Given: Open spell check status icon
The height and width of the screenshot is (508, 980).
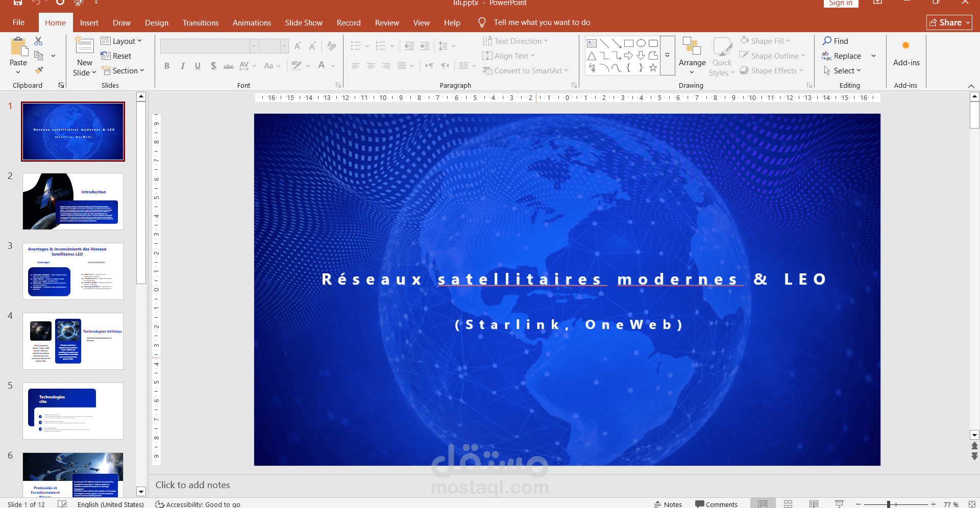Looking at the screenshot, I should click(x=62, y=504).
